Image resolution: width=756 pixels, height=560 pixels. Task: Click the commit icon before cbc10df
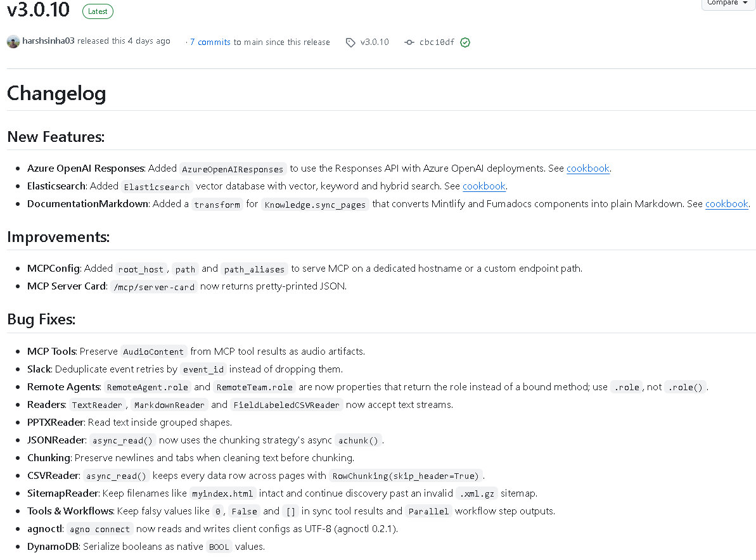[x=409, y=42]
